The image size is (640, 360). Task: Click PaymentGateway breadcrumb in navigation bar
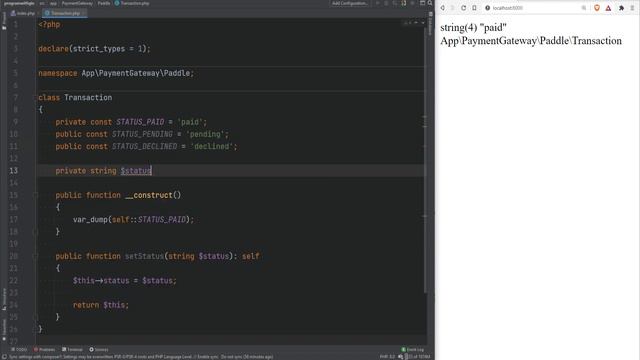click(77, 3)
